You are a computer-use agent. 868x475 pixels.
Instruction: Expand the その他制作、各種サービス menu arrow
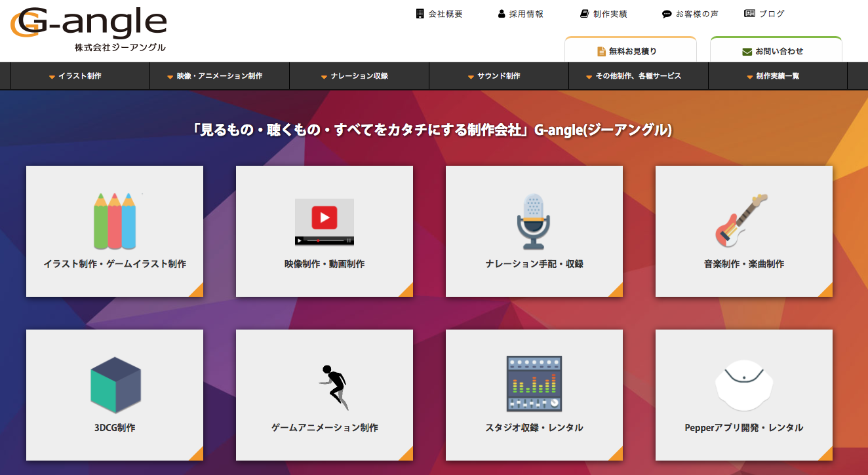pos(589,77)
